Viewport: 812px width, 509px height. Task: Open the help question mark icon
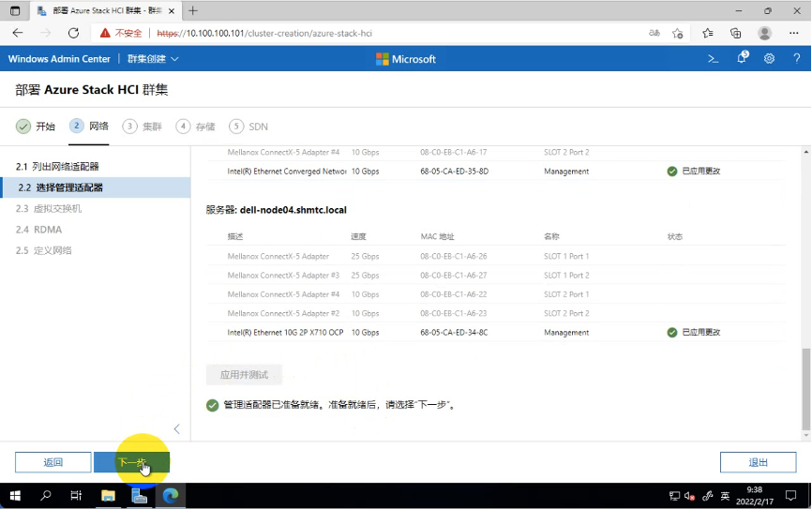[796, 59]
